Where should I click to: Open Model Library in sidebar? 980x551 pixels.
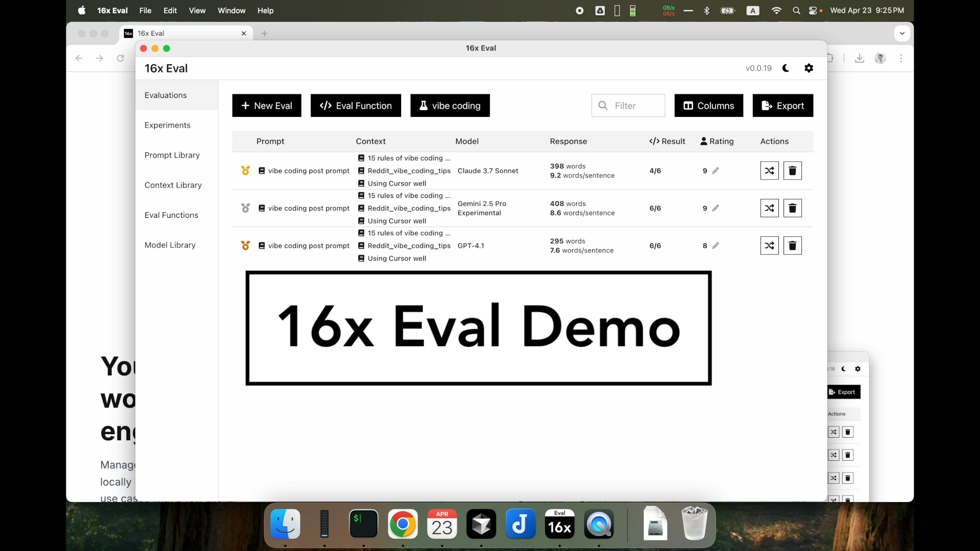[x=177, y=245]
